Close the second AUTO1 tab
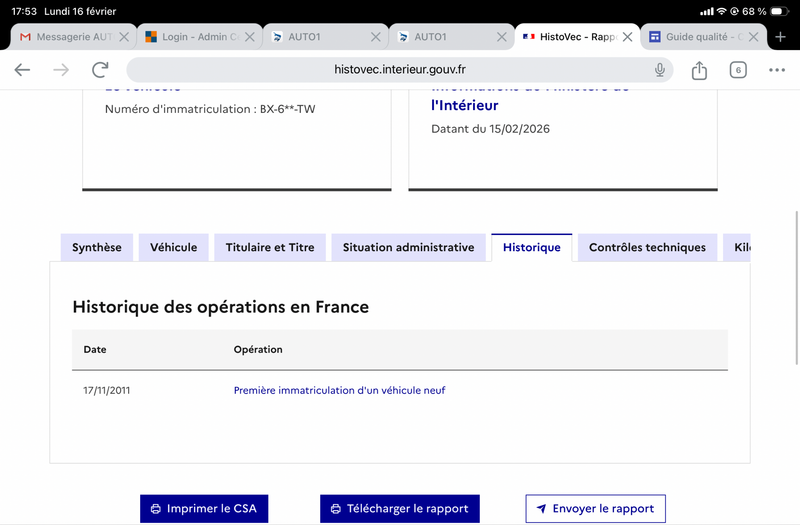800x525 pixels. coord(502,37)
